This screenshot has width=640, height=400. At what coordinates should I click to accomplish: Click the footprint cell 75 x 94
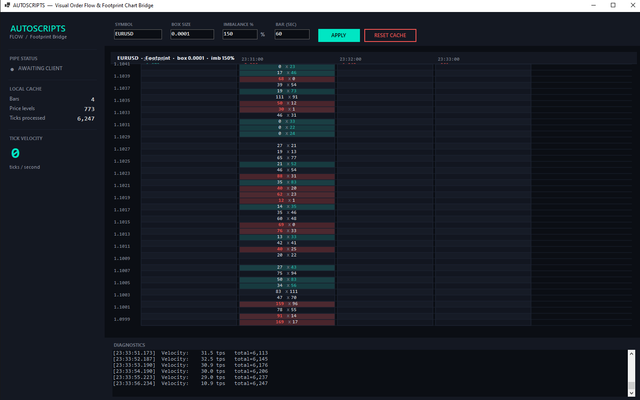tap(287, 274)
